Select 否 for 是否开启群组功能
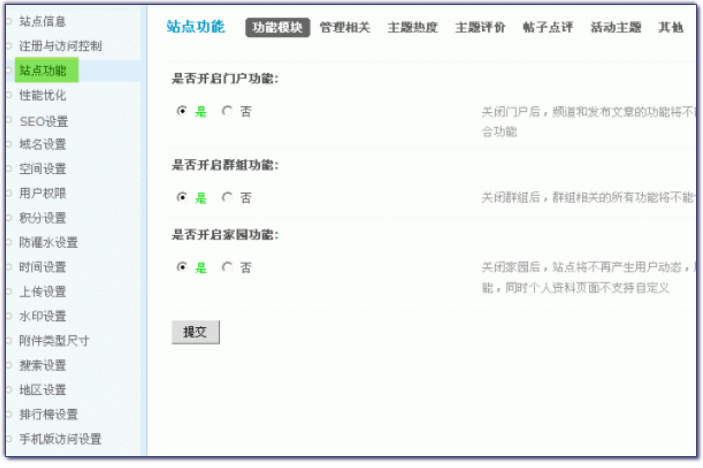Viewport: 703px width, 468px height. coord(226,197)
